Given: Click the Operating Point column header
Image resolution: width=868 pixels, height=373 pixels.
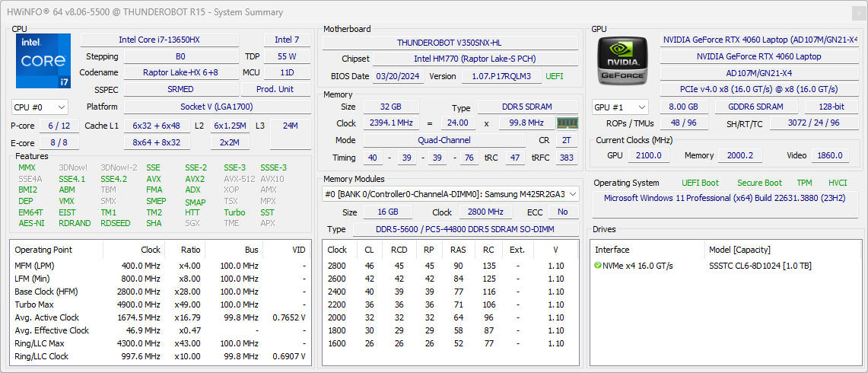Looking at the screenshot, I should pyautogui.click(x=43, y=250).
